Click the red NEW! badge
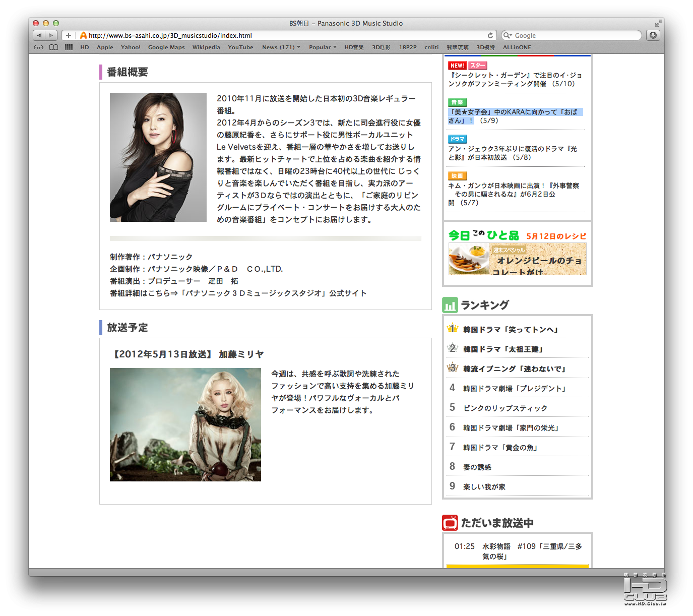The image size is (693, 616). click(x=457, y=66)
